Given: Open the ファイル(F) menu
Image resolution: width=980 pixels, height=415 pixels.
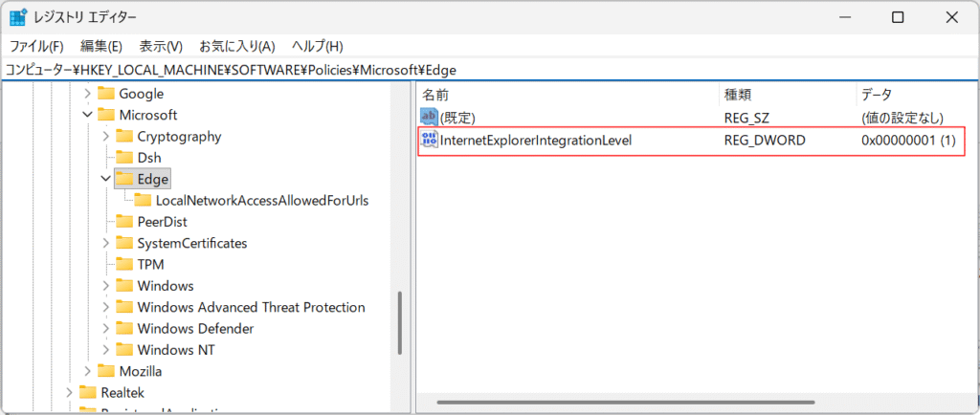Looking at the screenshot, I should (36, 46).
